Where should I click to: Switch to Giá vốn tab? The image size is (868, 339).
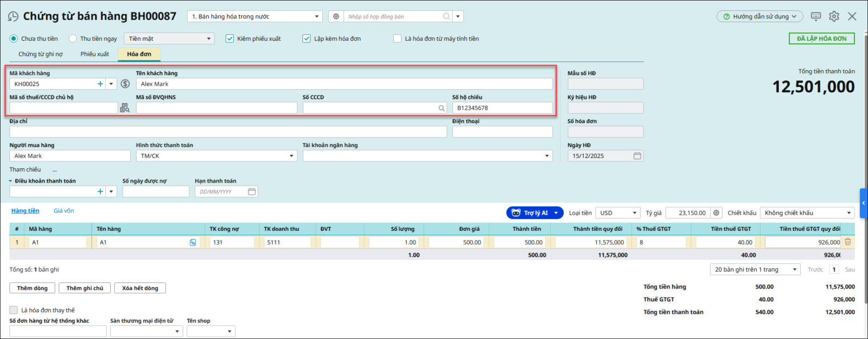tap(63, 211)
